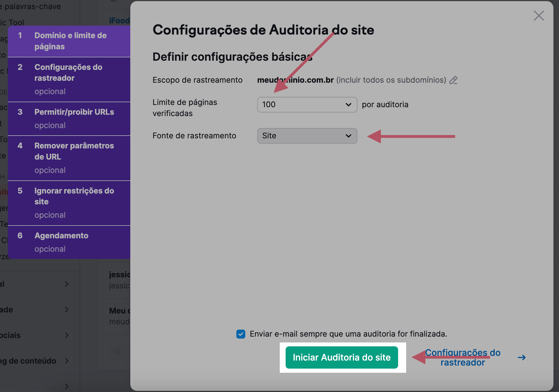Select step 1 Domínio e limite de páginas
559x392 pixels.
click(69, 41)
